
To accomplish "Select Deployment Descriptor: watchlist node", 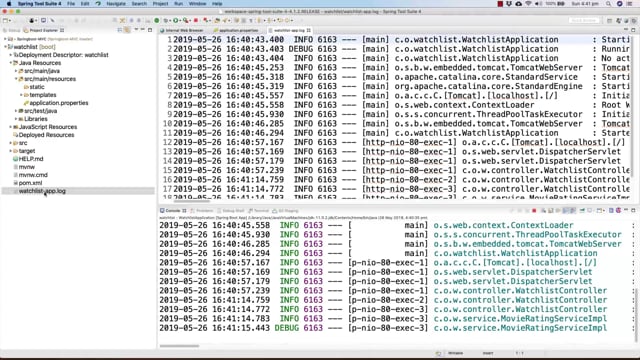I will [61, 55].
